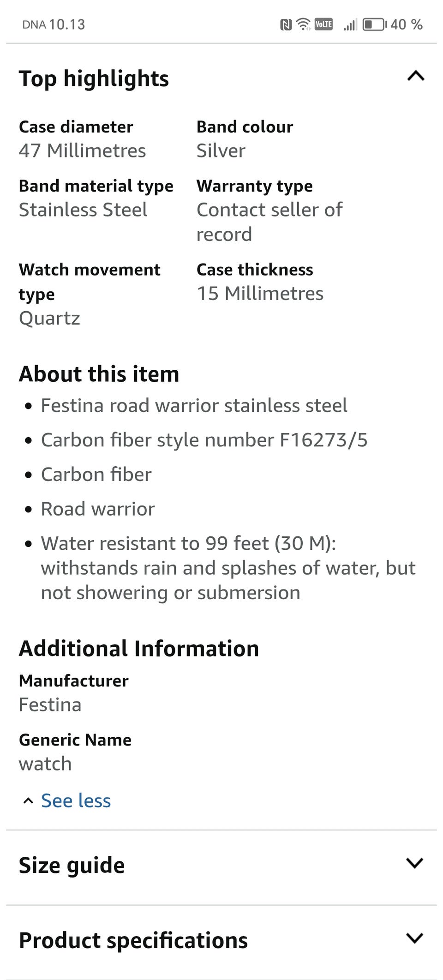Image resolution: width=443 pixels, height=980 pixels.
Task: Tap the Product specifications heading text
Action: click(133, 940)
